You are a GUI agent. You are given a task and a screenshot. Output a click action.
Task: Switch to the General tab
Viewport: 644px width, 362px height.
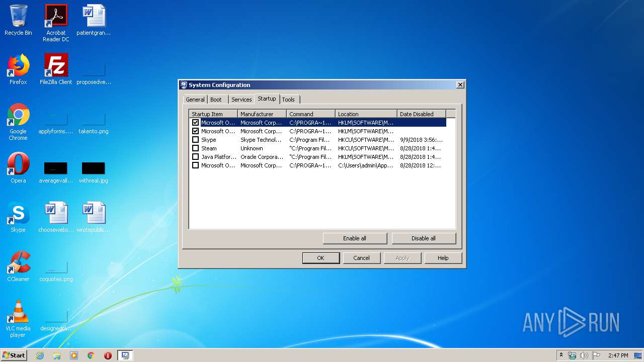tap(195, 100)
